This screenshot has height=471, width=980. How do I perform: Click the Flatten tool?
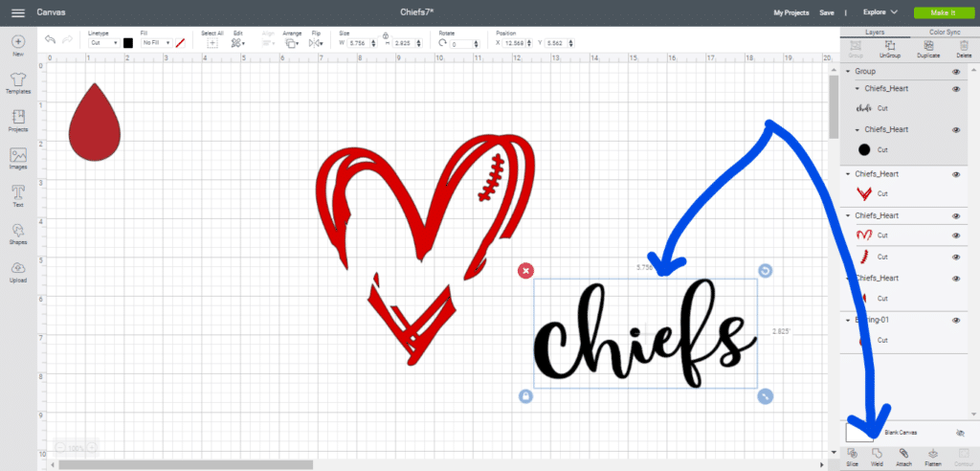click(932, 458)
